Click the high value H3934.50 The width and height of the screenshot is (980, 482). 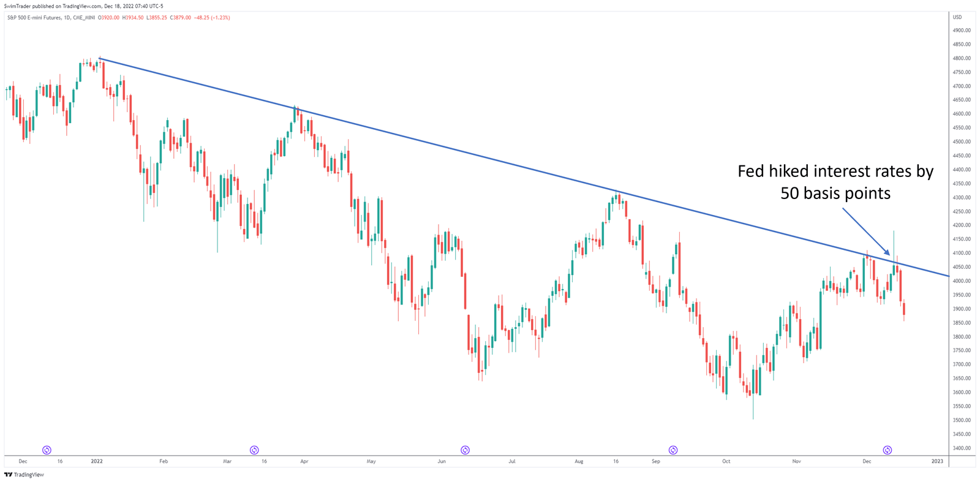133,18
